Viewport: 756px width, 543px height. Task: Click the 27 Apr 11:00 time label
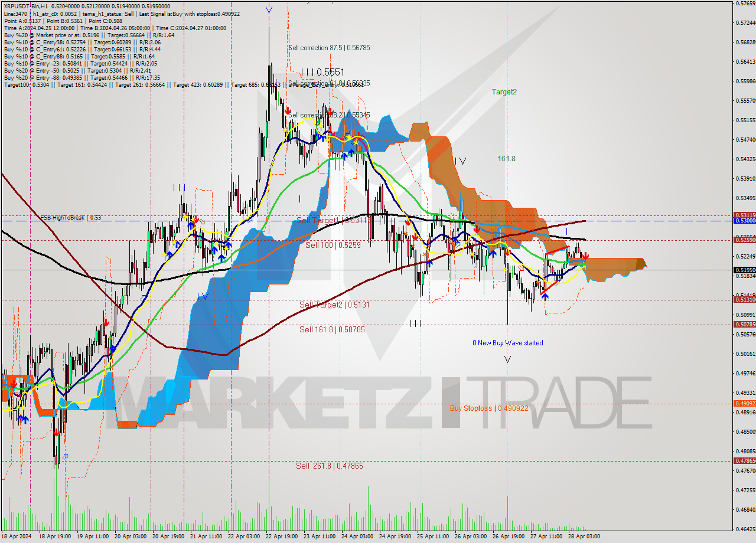coord(546,537)
